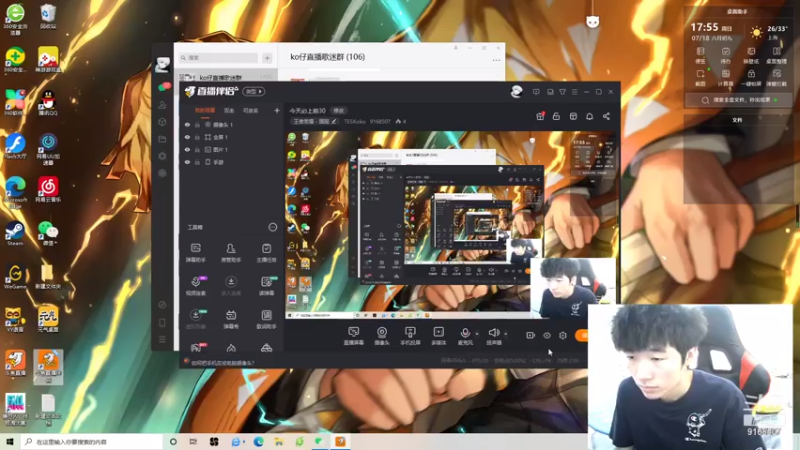Open filter icon in title bar
800x450 pixels.
tap(562, 92)
